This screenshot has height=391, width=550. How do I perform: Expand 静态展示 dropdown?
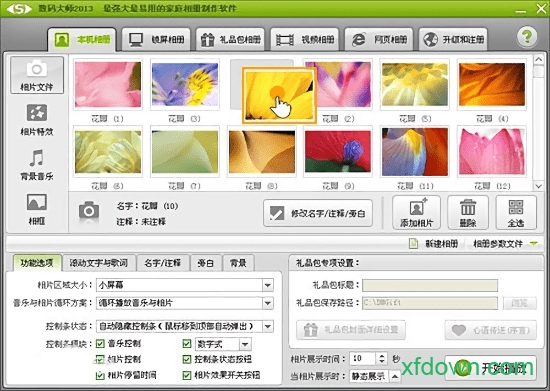click(x=395, y=377)
